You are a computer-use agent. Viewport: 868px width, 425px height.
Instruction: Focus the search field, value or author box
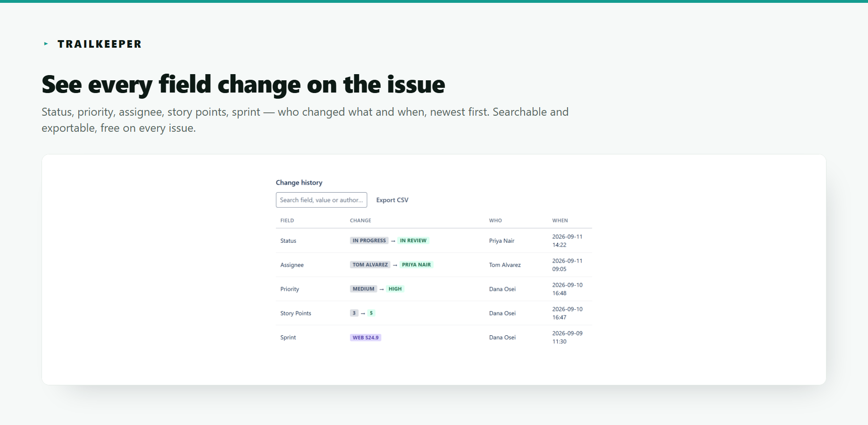click(321, 200)
